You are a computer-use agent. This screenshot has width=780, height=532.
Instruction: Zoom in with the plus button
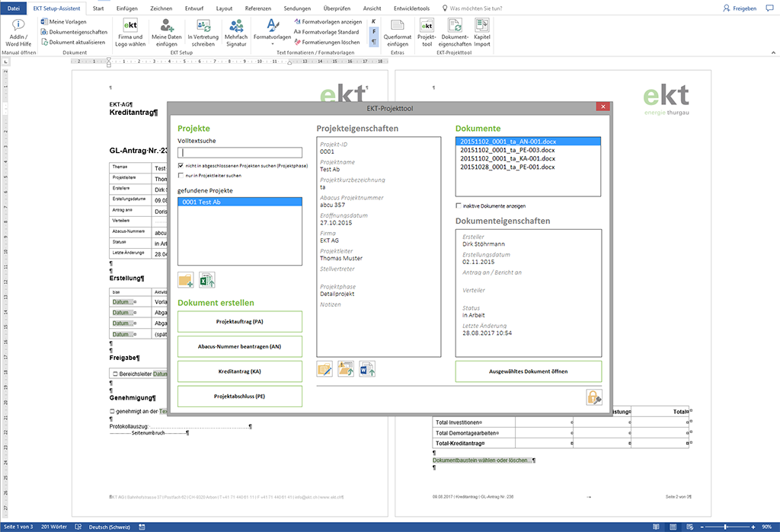753,527
